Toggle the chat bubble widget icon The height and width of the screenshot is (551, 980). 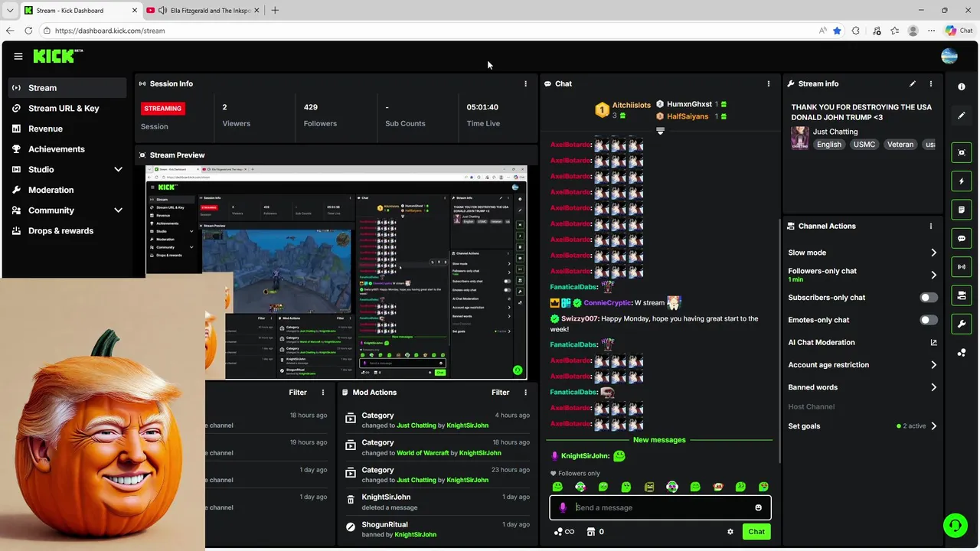click(x=962, y=239)
